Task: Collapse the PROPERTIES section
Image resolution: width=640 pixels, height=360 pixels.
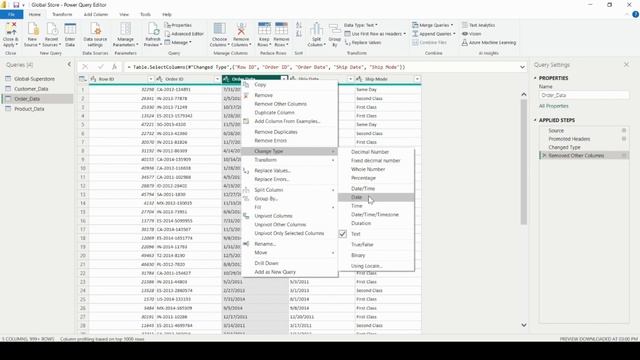Action: (x=535, y=78)
